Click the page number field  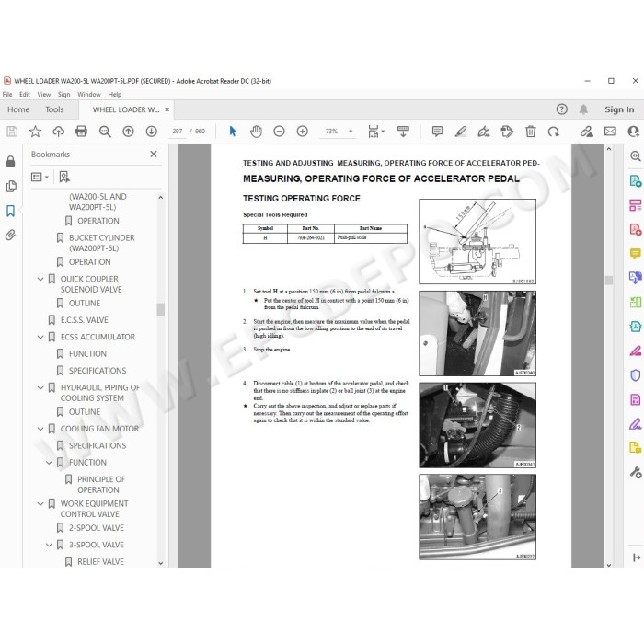pyautogui.click(x=177, y=132)
